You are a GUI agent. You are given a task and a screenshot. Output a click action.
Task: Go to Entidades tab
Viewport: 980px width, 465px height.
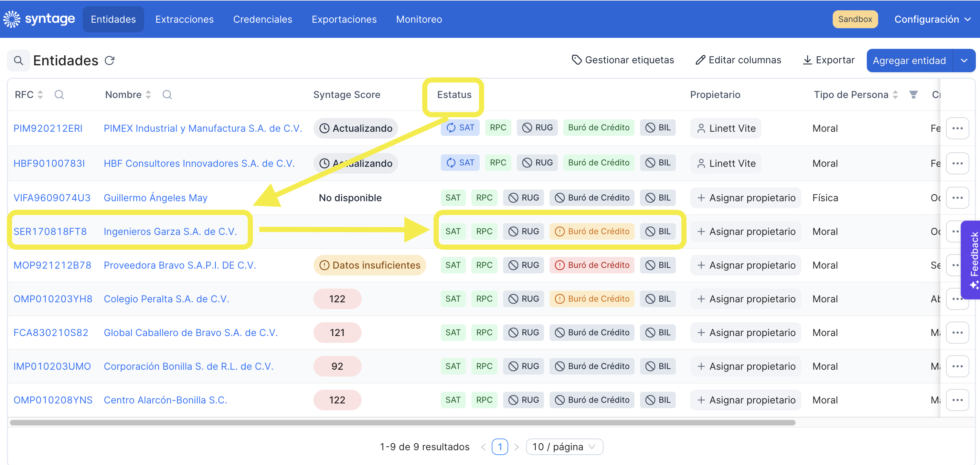click(113, 19)
